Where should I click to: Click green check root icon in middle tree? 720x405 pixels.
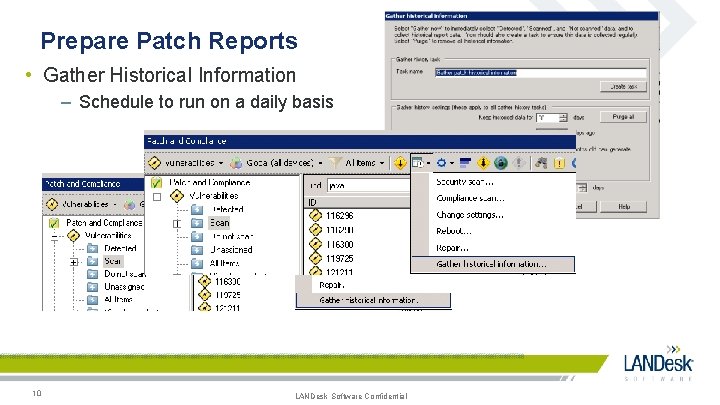(157, 183)
